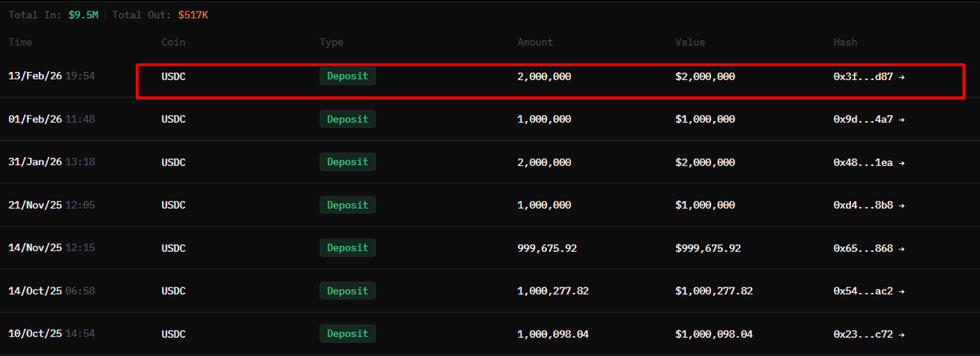Click the arrow icon beside hash 0x3f...d87
This screenshot has height=356, width=980.
coord(902,77)
